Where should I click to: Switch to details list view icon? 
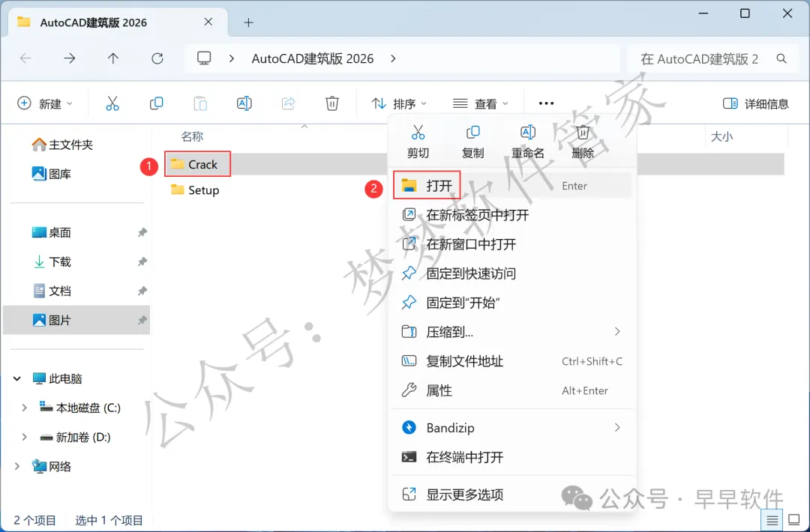point(772,520)
